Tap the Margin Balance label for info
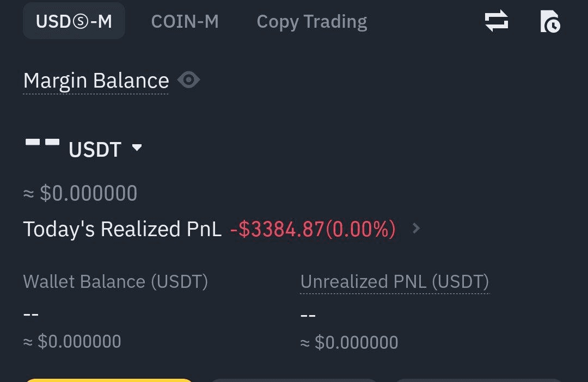The height and width of the screenshot is (382, 588). (x=96, y=81)
